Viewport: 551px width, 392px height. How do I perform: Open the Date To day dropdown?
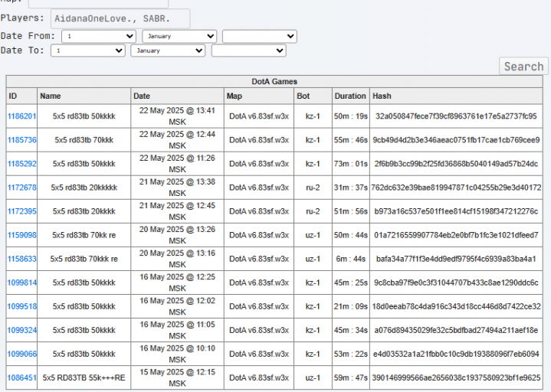[88, 51]
